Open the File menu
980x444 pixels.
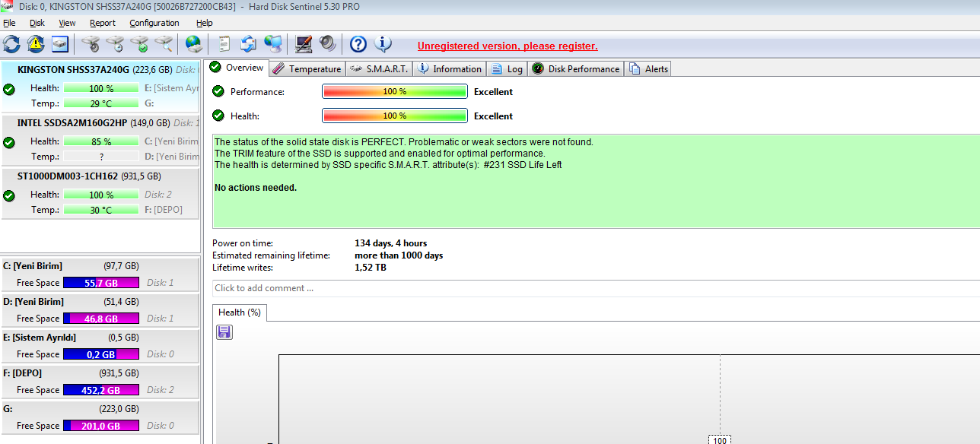click(9, 23)
